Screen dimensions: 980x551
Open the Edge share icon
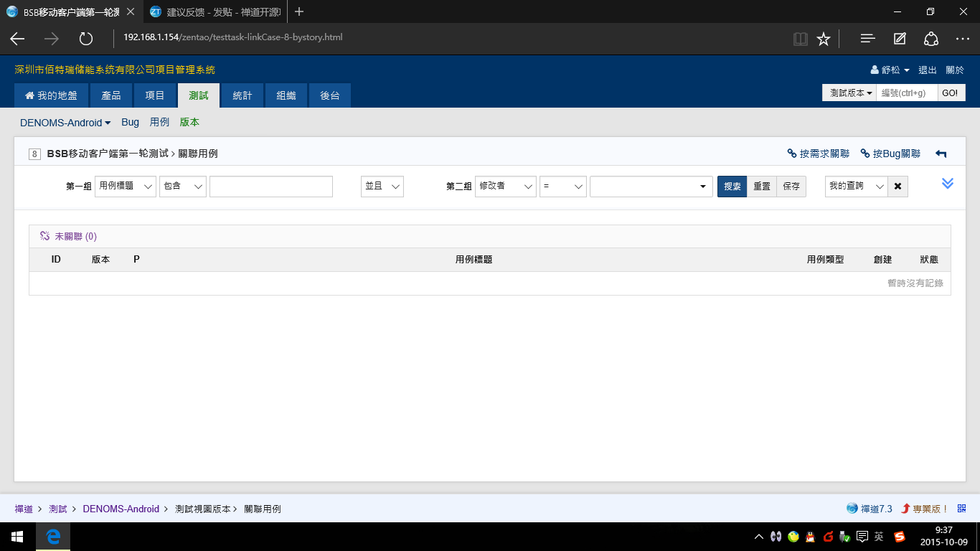[931, 39]
